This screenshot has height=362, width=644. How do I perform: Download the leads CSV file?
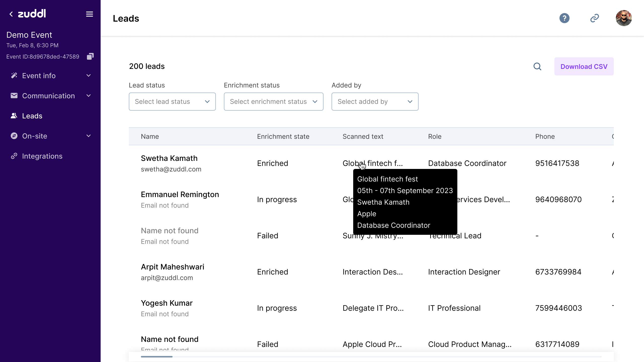(584, 66)
